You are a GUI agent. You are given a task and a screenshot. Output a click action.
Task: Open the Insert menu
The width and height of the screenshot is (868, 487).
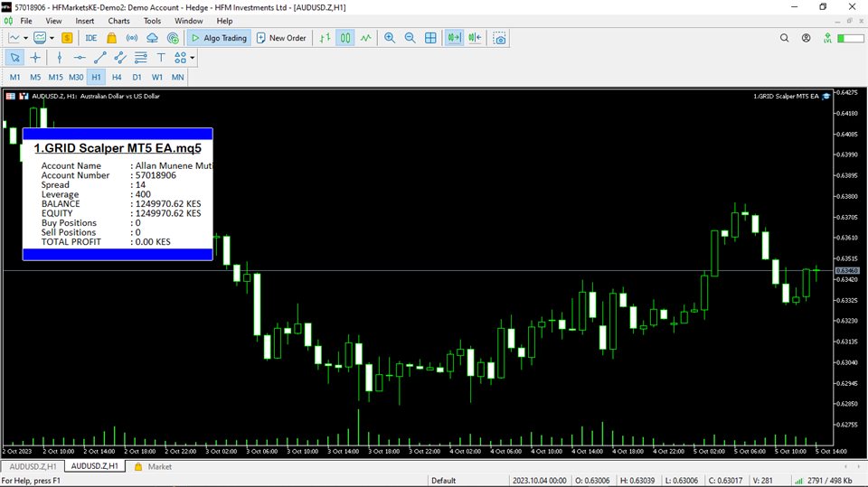(x=85, y=21)
